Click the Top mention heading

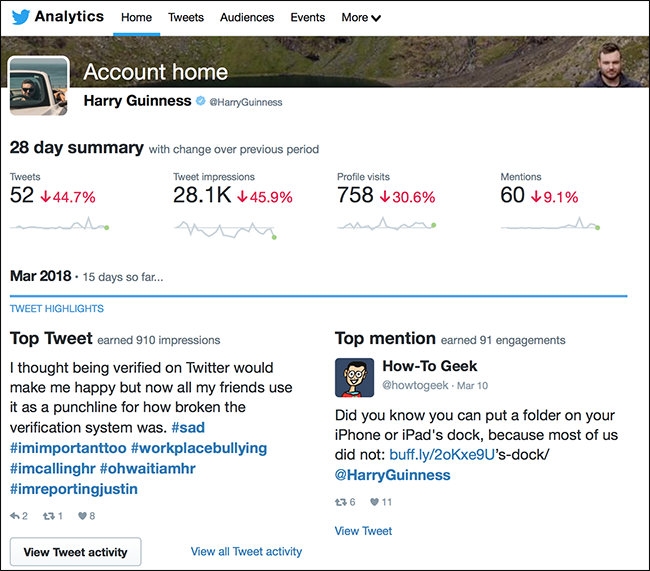[385, 338]
